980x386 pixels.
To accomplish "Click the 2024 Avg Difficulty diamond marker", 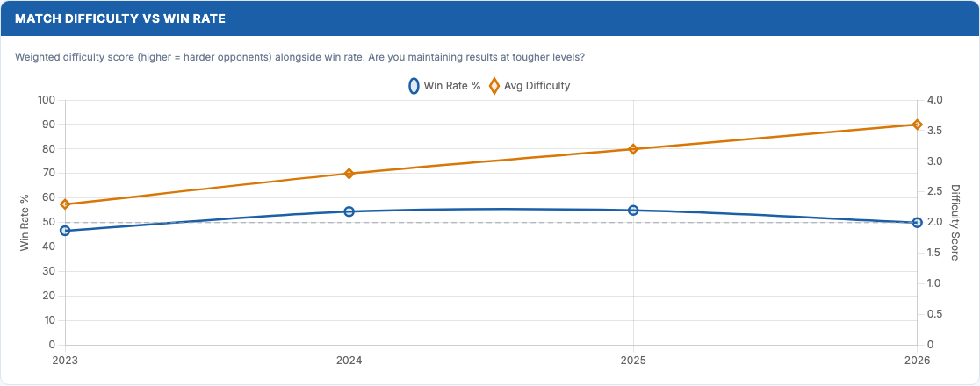I will click(349, 174).
